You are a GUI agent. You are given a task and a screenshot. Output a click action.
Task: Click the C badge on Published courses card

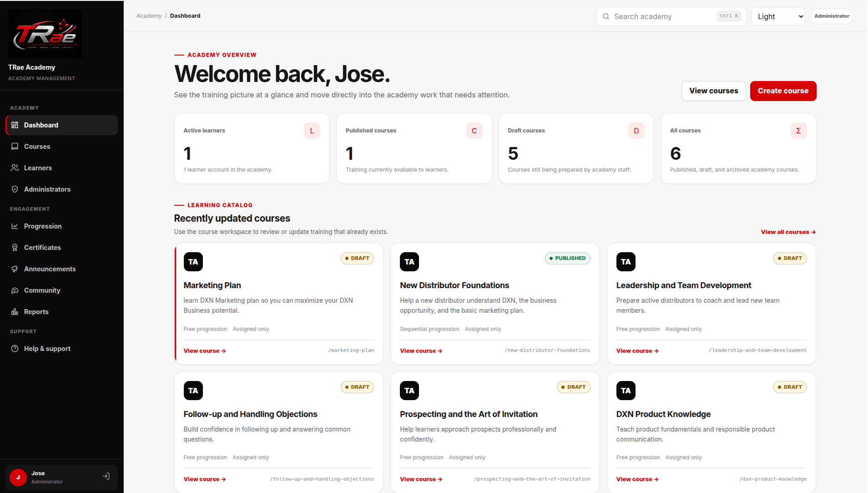(x=474, y=131)
